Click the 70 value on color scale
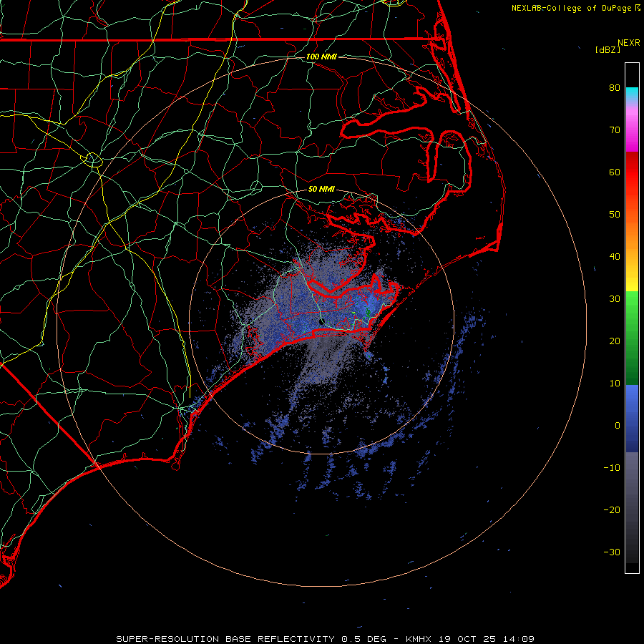 click(x=615, y=130)
